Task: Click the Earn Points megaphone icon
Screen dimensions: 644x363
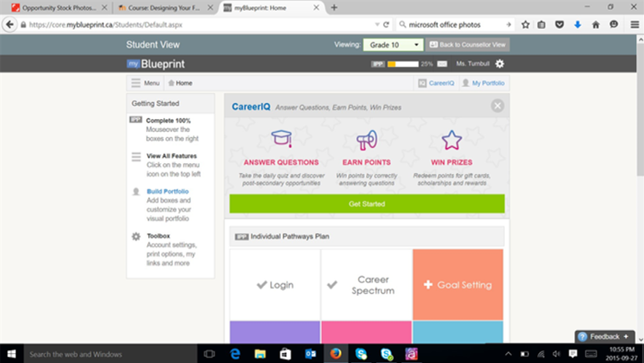Action: tap(367, 140)
